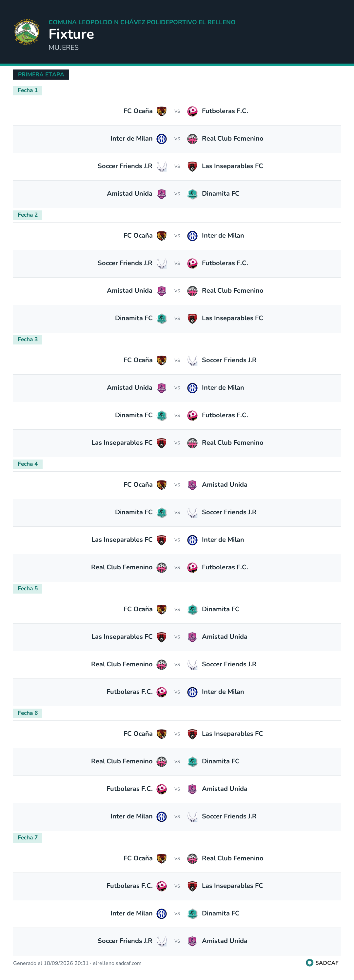The image size is (354, 980).
Task: Select the PRIMERA ETAPA stage label
Action: click(41, 75)
